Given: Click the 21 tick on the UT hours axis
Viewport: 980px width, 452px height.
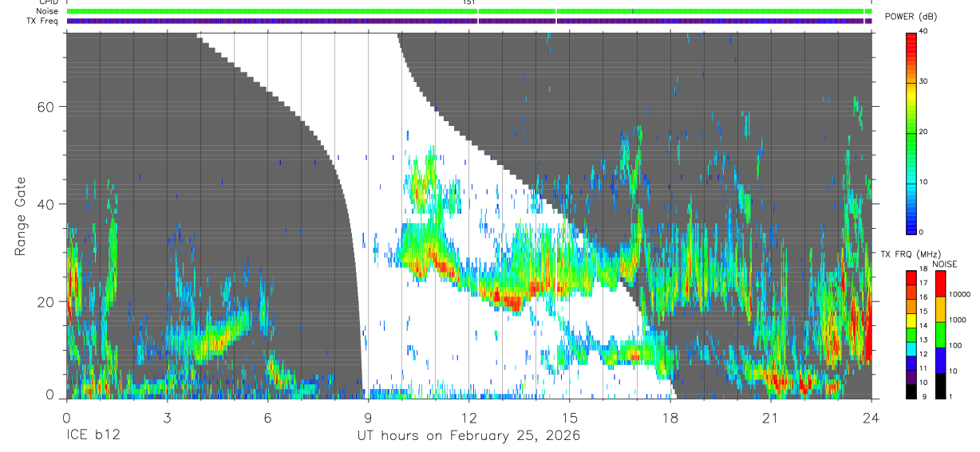Looking at the screenshot, I should [770, 419].
